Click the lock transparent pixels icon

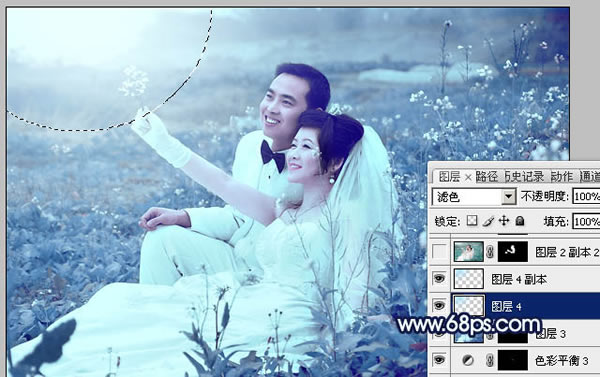click(472, 220)
